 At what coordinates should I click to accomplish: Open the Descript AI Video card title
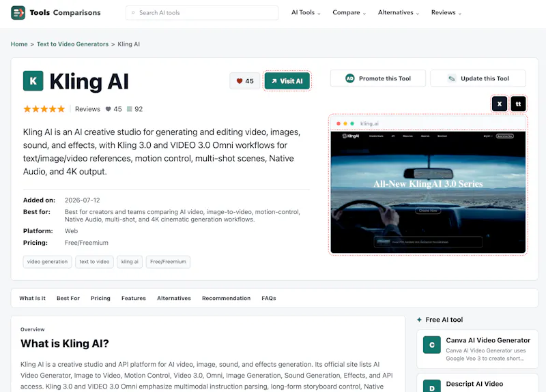tap(474, 384)
